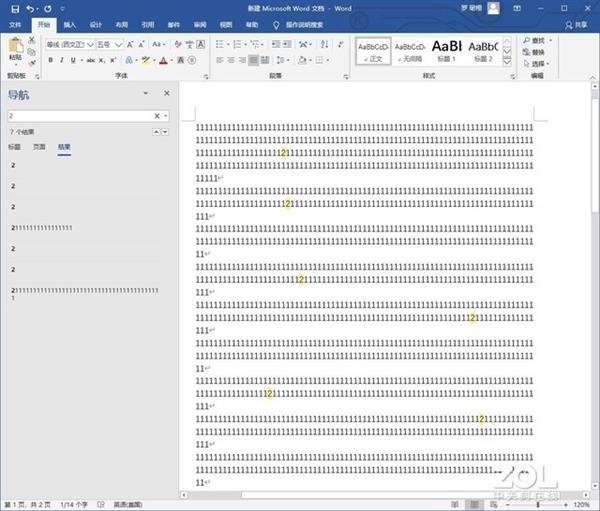Click Center alignment icon

(231, 60)
